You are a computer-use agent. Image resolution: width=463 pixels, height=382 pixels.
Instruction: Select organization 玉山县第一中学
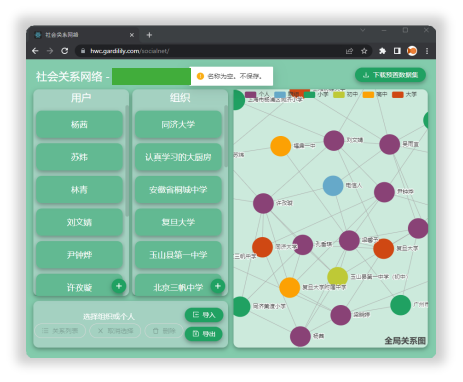coord(178,255)
